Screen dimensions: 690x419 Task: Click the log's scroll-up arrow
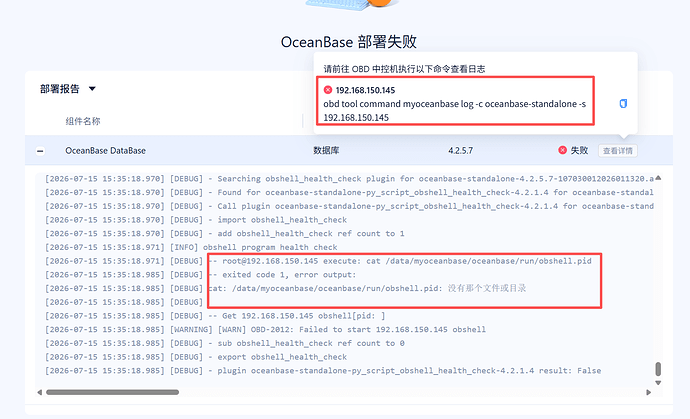[x=658, y=178]
